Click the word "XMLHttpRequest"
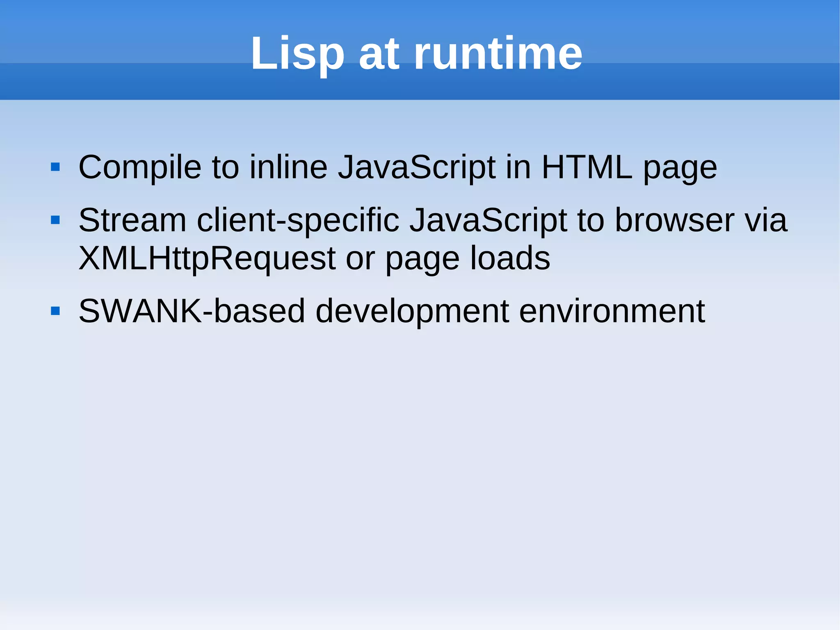This screenshot has height=630, width=840. [x=207, y=258]
